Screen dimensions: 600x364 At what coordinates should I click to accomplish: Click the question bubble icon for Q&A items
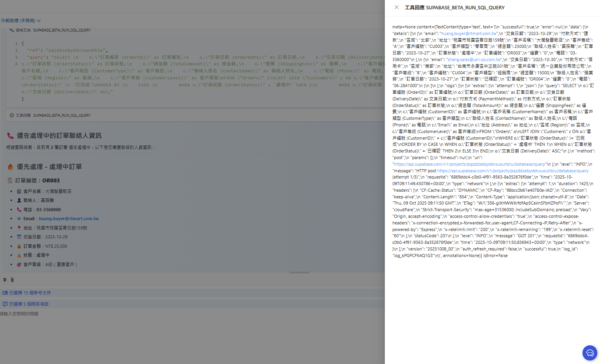coord(5,304)
